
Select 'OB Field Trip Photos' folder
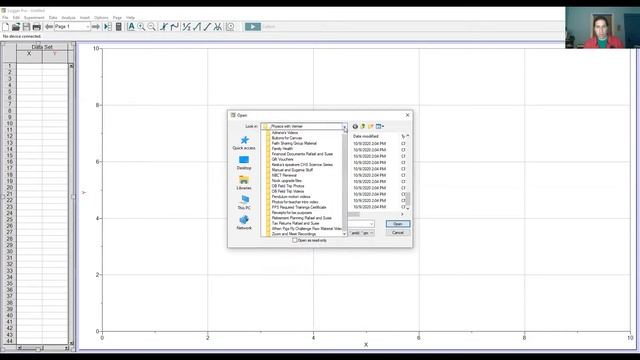[x=288, y=186]
